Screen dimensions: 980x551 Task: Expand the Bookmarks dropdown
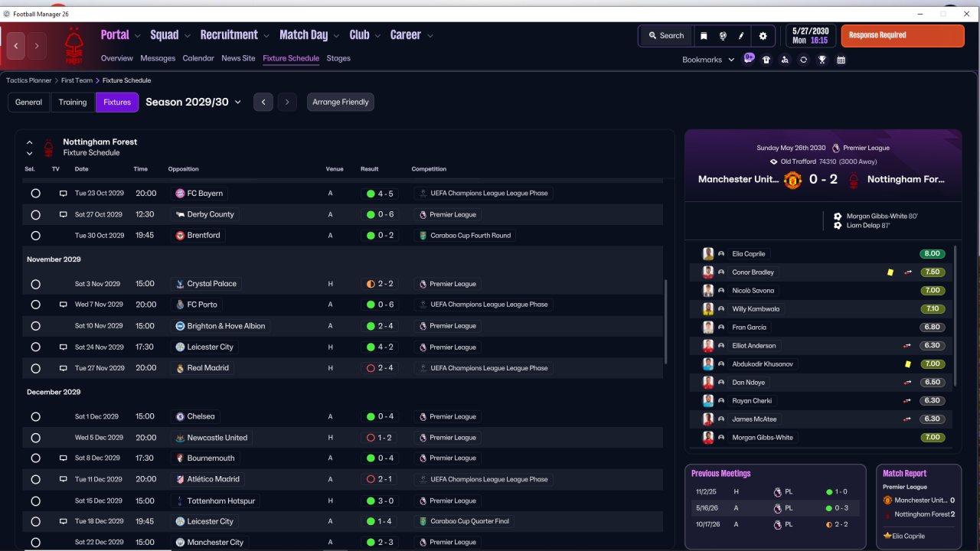click(x=708, y=60)
